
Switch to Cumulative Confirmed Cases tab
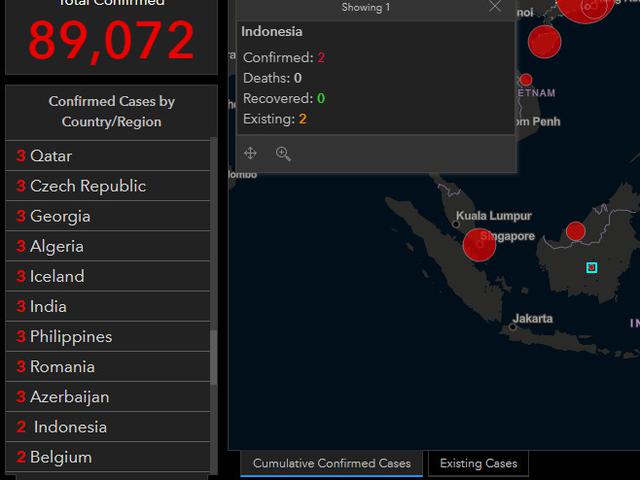(x=331, y=463)
